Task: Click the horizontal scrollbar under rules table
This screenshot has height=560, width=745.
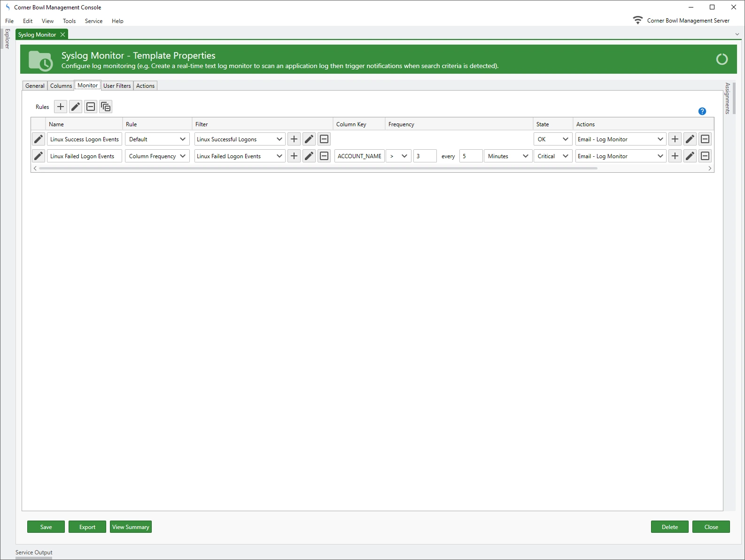Action: 318,168
